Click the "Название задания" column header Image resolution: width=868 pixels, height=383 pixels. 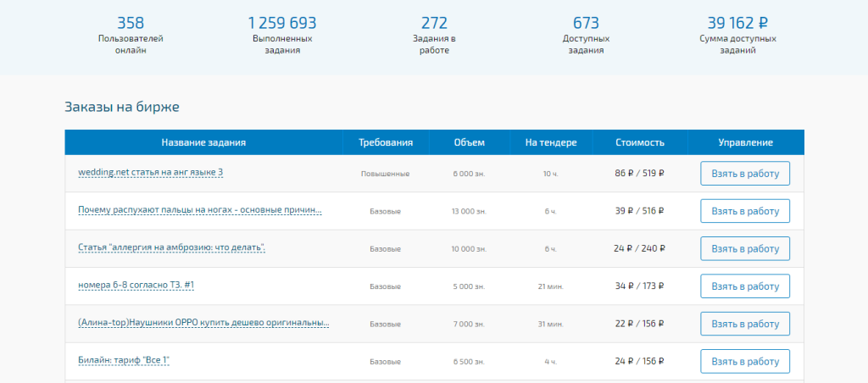tap(203, 142)
